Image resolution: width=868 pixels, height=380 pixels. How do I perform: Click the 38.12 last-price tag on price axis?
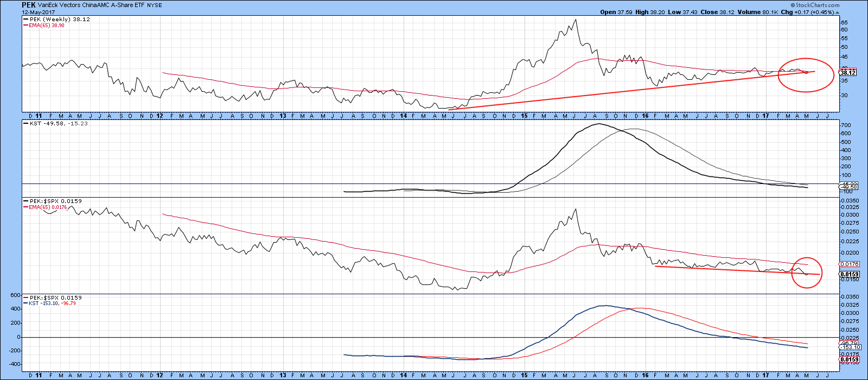coord(847,72)
